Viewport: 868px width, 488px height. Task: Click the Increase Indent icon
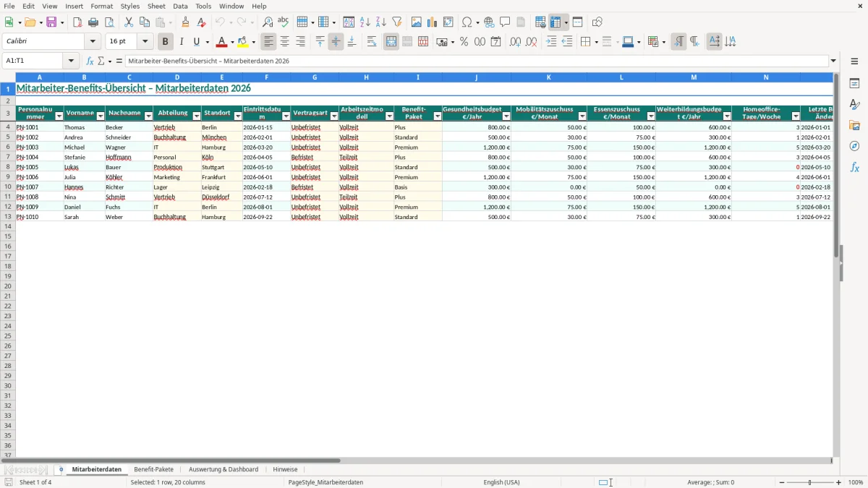[551, 42]
